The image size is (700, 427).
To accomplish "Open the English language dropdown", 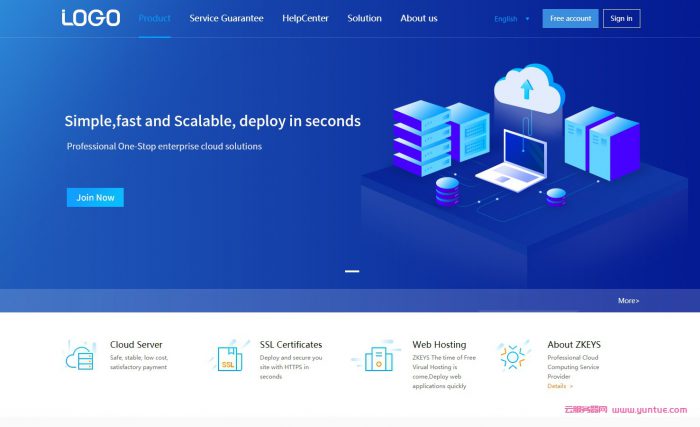I will [506, 19].
